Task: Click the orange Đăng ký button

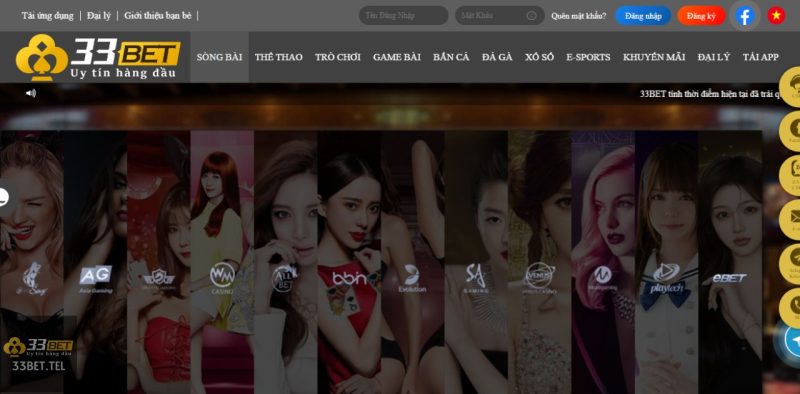Action: click(701, 16)
